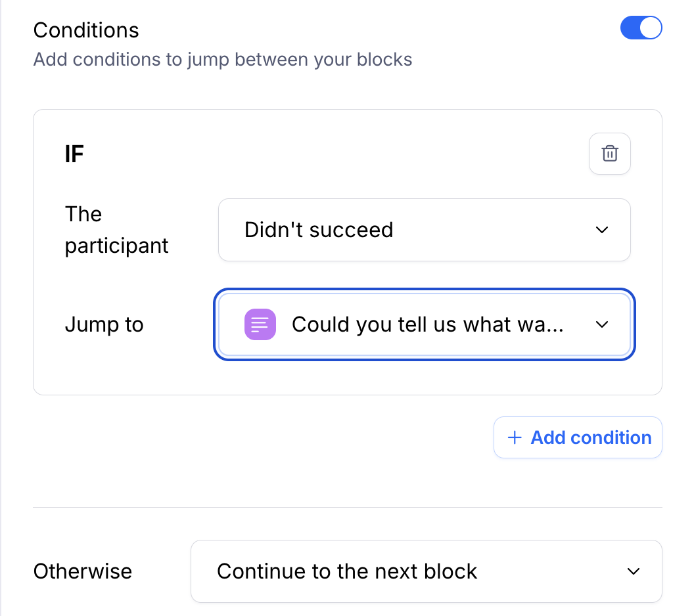Click the chevron arrow in Didn't succeed field
The width and height of the screenshot is (694, 616).
[x=601, y=230]
